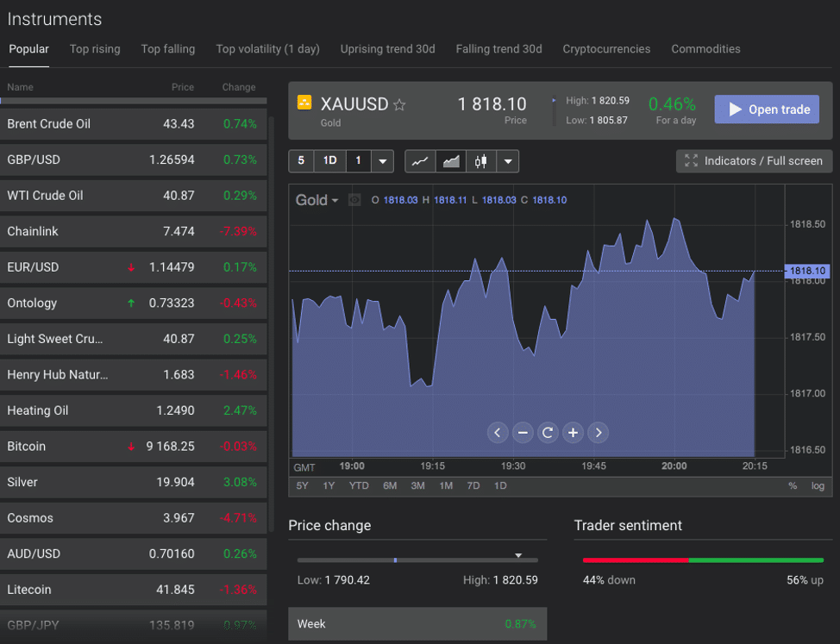Select Brent Crude Oil row
Screen dimensions: 840x644
(134, 124)
